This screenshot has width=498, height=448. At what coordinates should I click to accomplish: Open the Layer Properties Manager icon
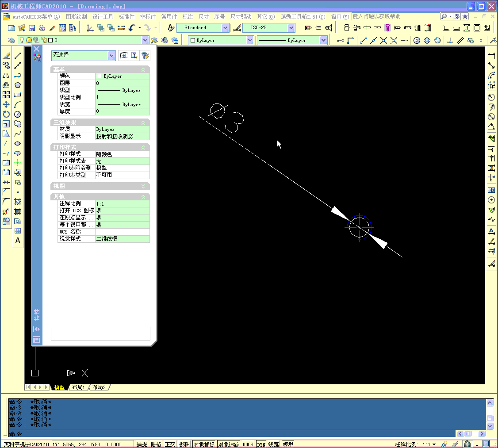click(11, 40)
